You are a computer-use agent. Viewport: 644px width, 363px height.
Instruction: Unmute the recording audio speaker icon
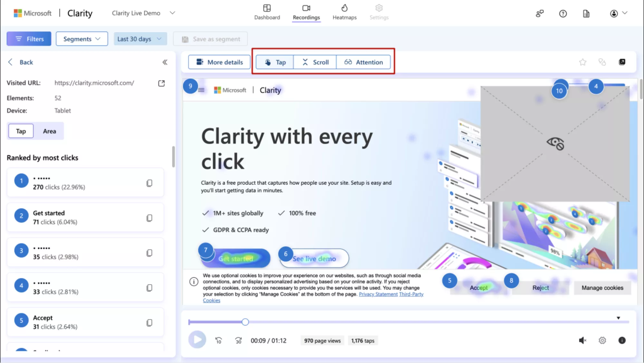pyautogui.click(x=582, y=340)
